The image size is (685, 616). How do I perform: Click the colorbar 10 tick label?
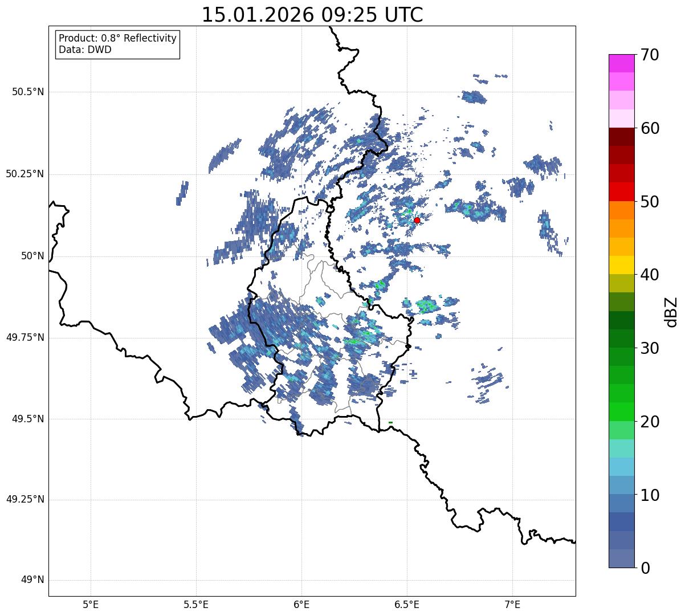pyautogui.click(x=650, y=495)
